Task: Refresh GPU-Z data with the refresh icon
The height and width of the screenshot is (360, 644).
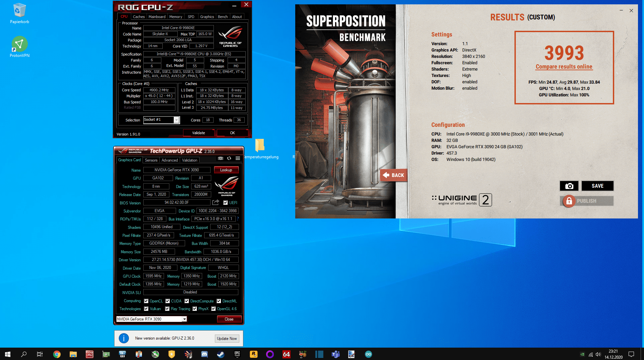Action: pyautogui.click(x=229, y=159)
